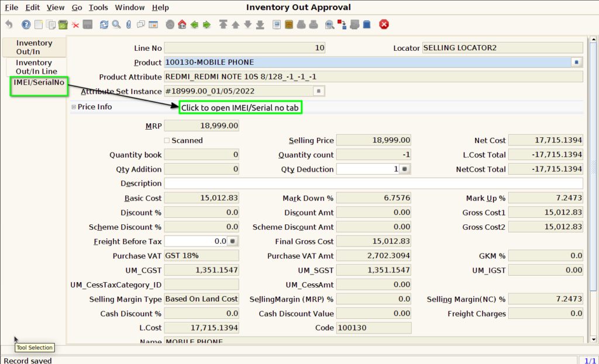The width and height of the screenshot is (599, 364).
Task: Click the Purchase VAT GST 18% field
Action: click(202, 256)
